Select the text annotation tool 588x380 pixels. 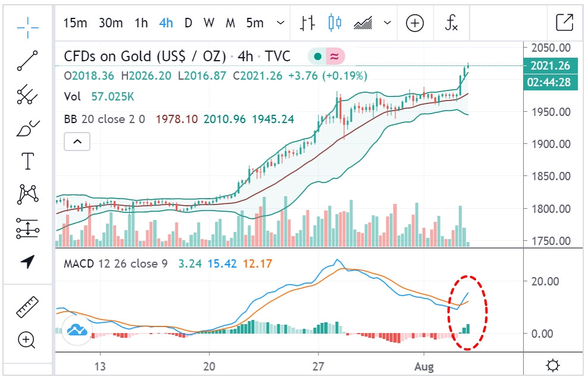(x=27, y=161)
